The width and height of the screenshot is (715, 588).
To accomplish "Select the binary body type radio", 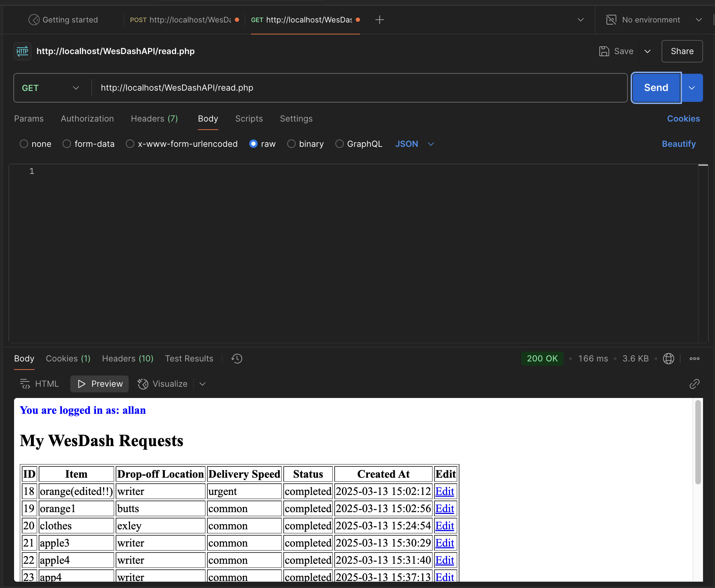I will coord(291,144).
